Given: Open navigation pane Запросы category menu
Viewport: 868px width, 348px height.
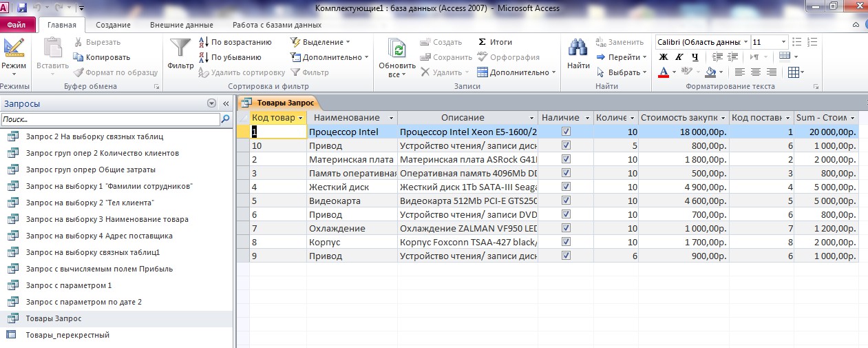Looking at the screenshot, I should click(x=211, y=103).
